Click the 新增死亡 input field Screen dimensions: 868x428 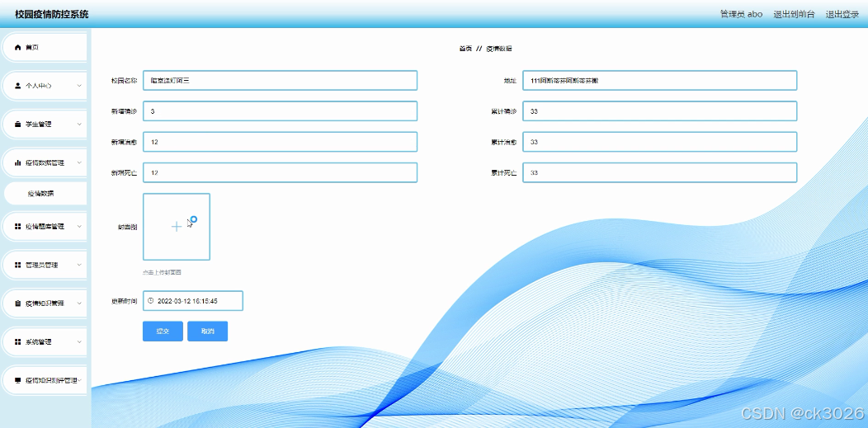[x=280, y=172]
